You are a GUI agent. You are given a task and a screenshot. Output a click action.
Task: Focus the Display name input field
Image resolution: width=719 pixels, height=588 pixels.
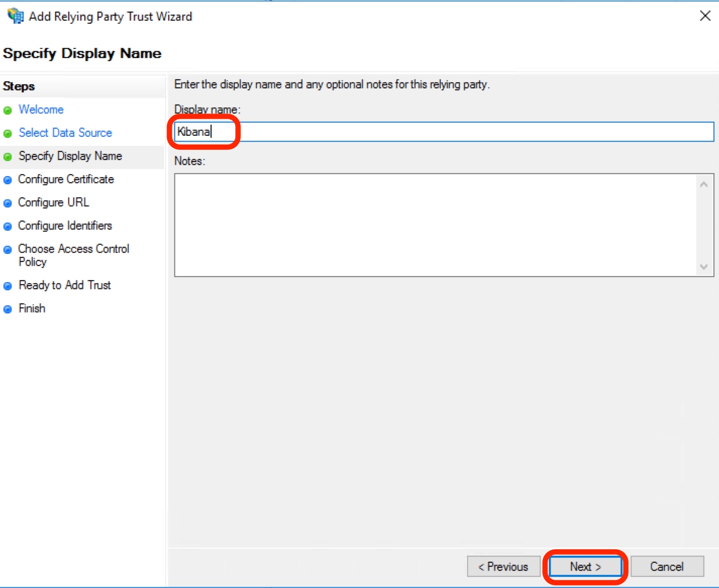coord(444,132)
